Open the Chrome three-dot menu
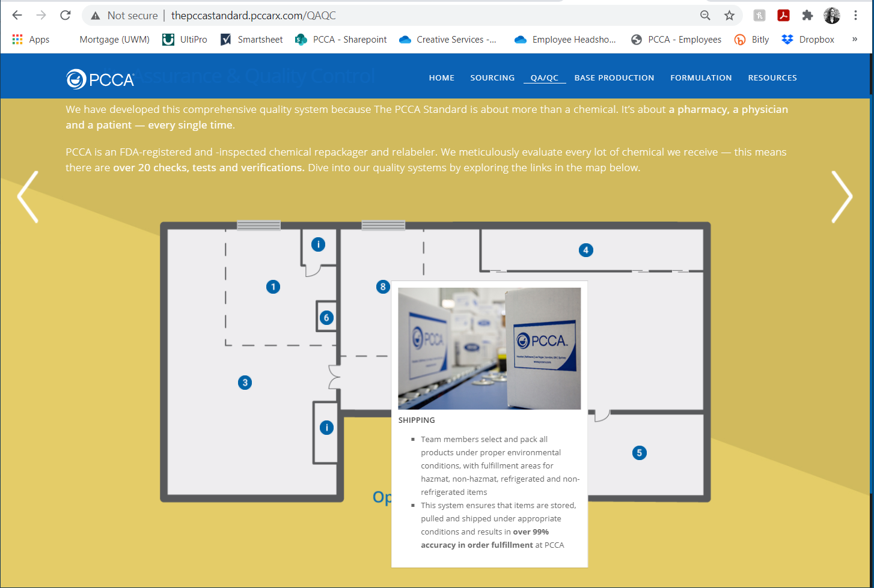 tap(855, 16)
